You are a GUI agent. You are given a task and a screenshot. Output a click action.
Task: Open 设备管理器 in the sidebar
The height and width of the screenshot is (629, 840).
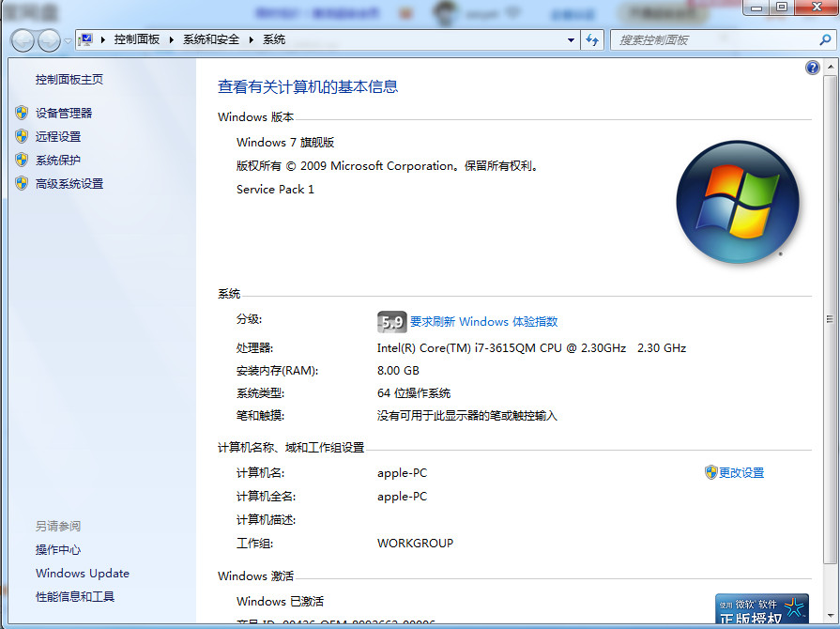[x=64, y=113]
